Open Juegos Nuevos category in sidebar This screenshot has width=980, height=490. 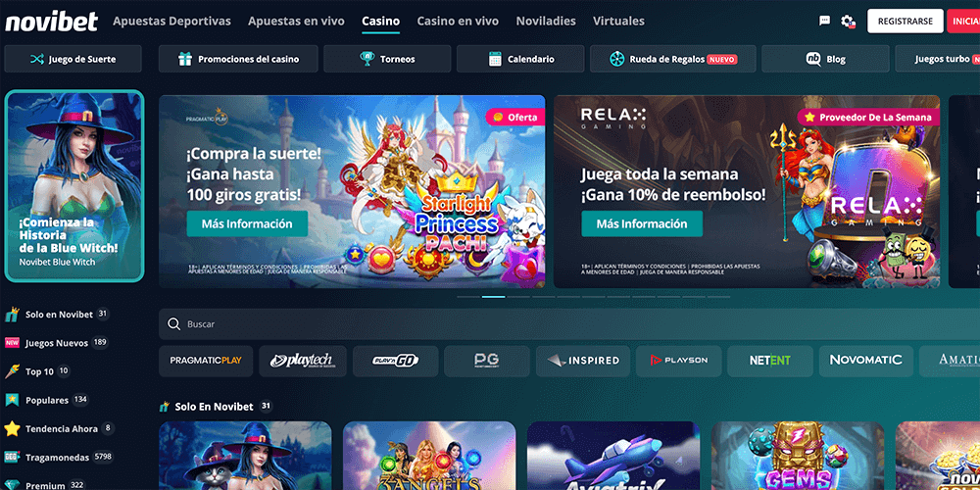(56, 342)
